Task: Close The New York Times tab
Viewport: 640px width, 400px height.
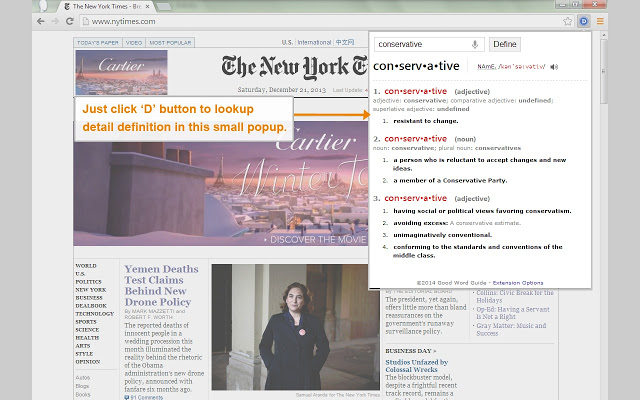Action: (147, 7)
